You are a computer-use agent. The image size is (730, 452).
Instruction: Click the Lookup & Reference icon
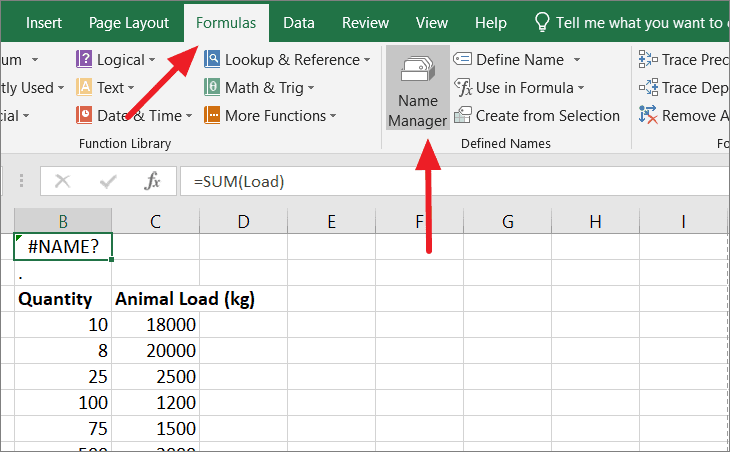tap(212, 60)
